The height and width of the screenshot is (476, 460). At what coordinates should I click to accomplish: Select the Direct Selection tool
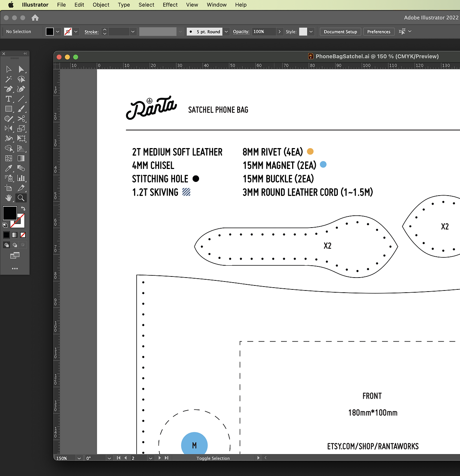(21, 69)
